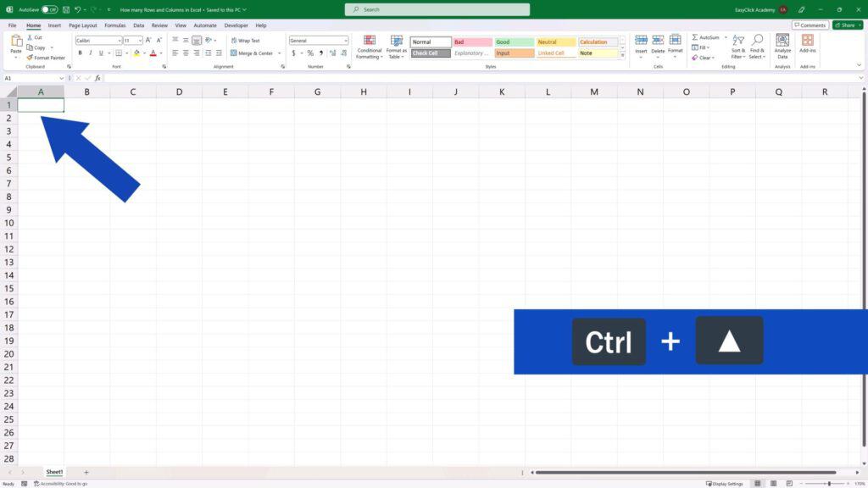
Task: Select the Sheet1 tab
Action: point(54,472)
